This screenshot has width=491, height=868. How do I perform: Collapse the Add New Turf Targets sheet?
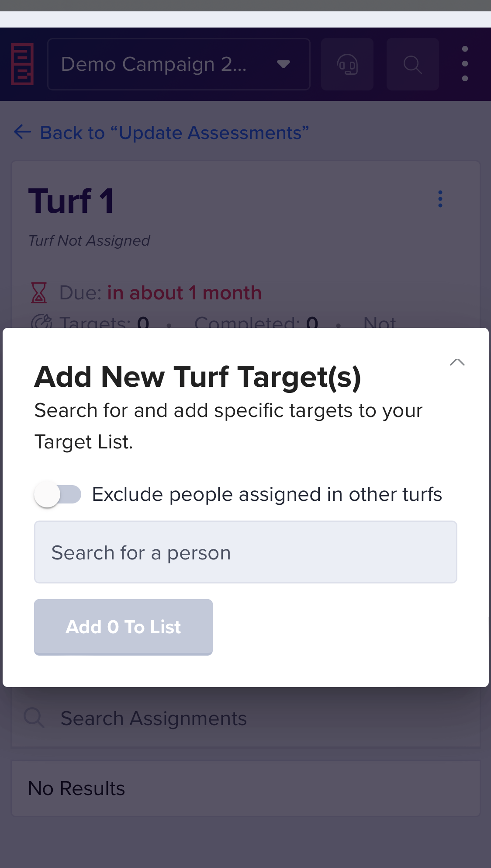[457, 363]
